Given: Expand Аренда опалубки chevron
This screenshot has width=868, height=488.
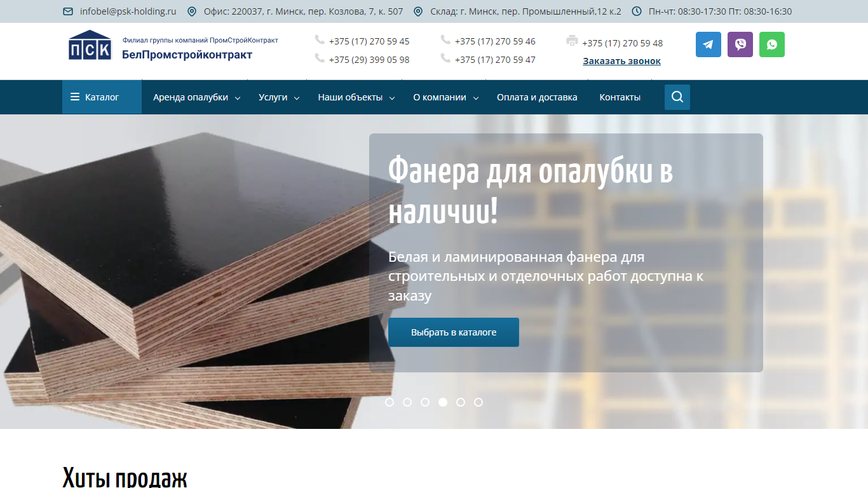Looking at the screenshot, I should click(x=238, y=98).
